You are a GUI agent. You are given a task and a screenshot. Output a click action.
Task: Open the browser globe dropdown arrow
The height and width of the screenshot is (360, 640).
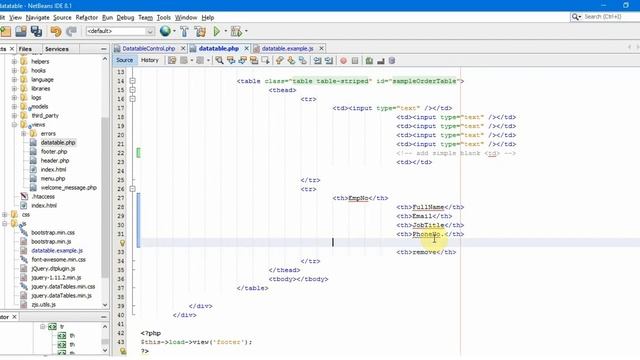click(174, 31)
